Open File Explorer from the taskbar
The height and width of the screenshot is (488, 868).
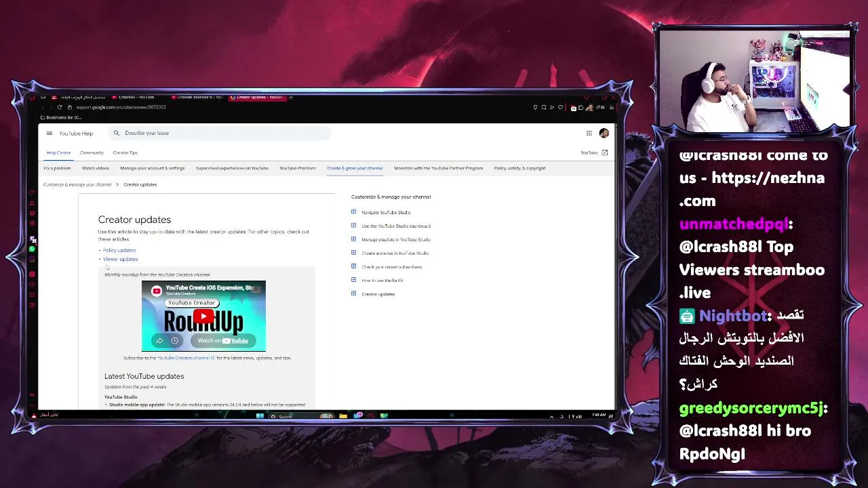tap(343, 416)
